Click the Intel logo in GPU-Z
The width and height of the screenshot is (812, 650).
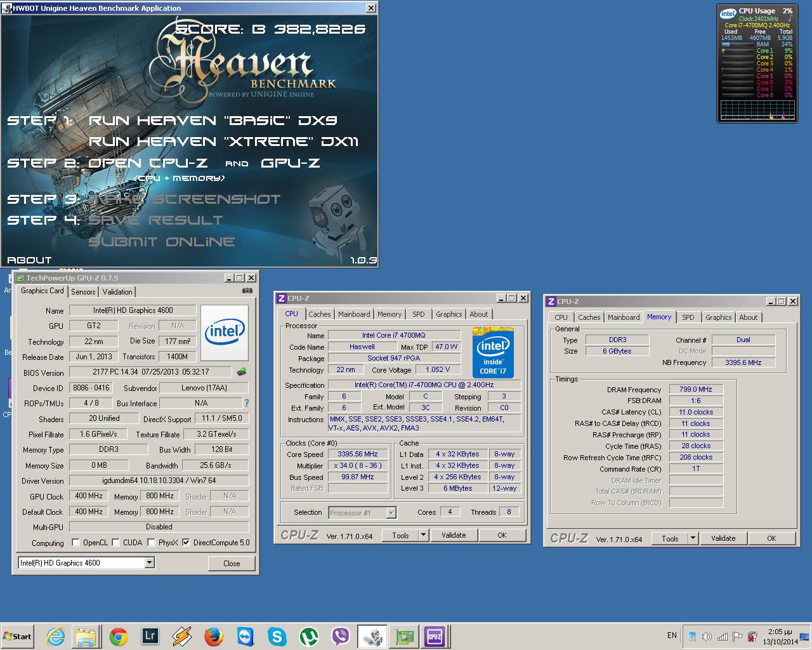click(225, 333)
